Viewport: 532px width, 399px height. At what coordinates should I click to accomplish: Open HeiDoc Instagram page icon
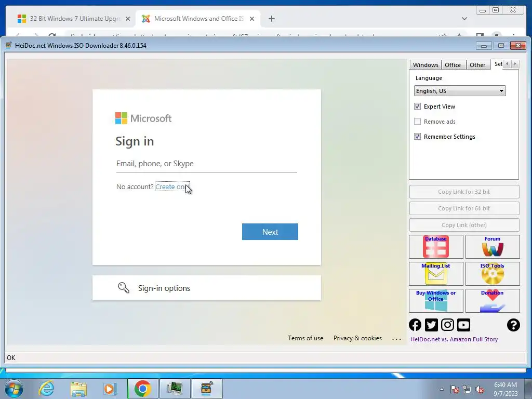pyautogui.click(x=447, y=325)
